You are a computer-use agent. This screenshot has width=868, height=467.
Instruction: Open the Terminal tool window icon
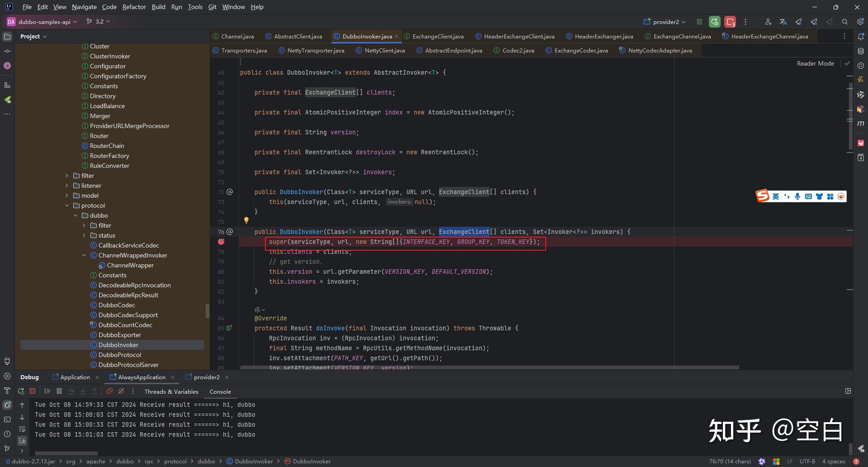pos(7,419)
